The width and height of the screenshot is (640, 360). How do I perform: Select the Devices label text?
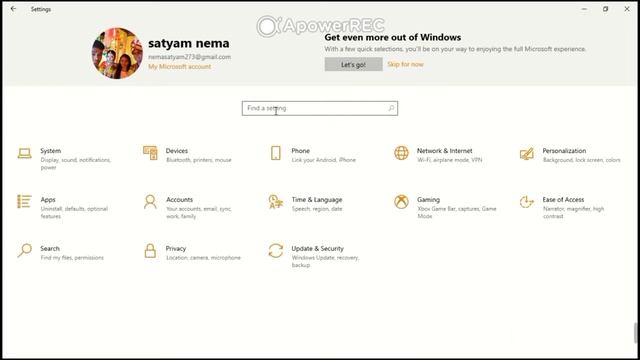point(177,151)
